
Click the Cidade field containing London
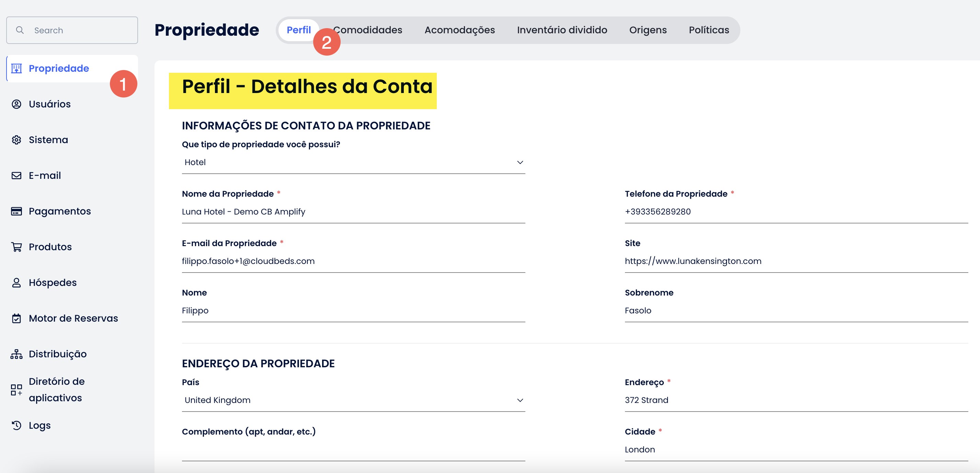tap(796, 450)
